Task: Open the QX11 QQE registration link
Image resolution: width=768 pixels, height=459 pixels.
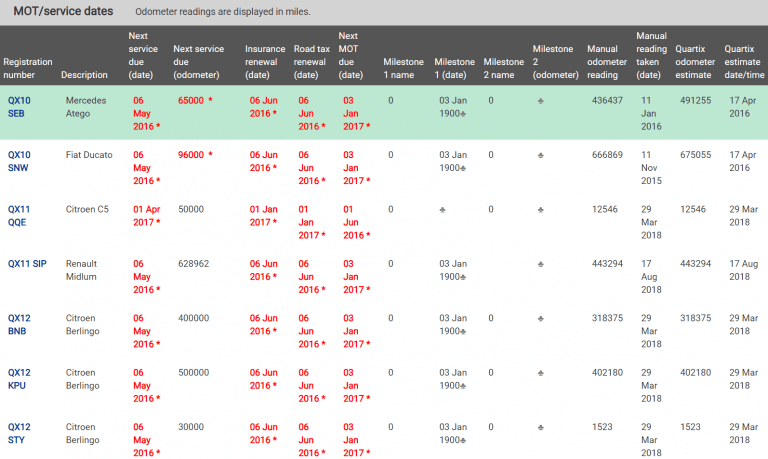Action: coord(20,215)
